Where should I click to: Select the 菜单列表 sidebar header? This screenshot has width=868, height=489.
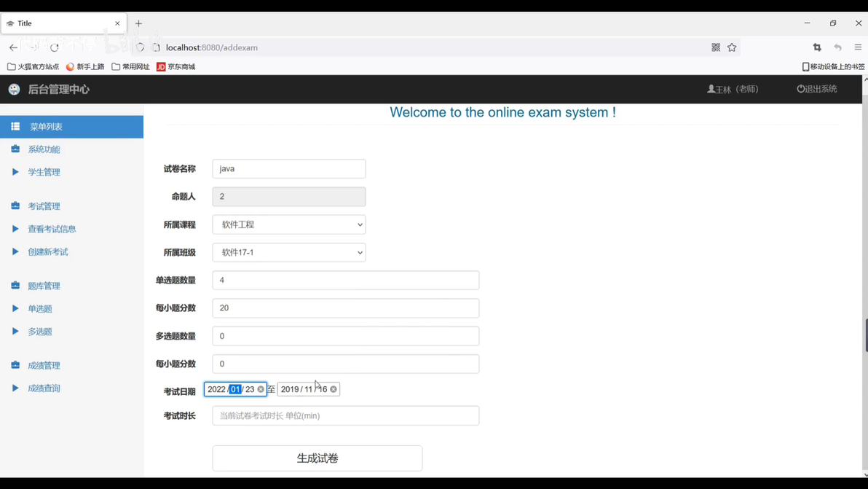(x=71, y=127)
